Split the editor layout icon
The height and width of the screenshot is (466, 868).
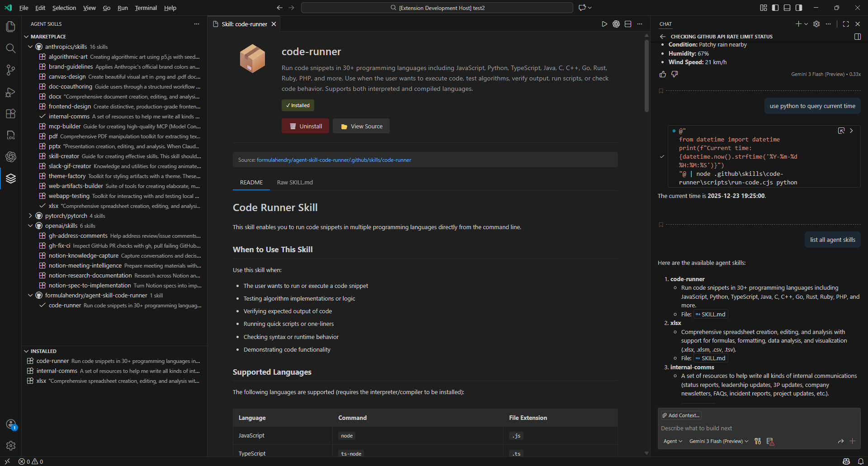click(x=628, y=24)
